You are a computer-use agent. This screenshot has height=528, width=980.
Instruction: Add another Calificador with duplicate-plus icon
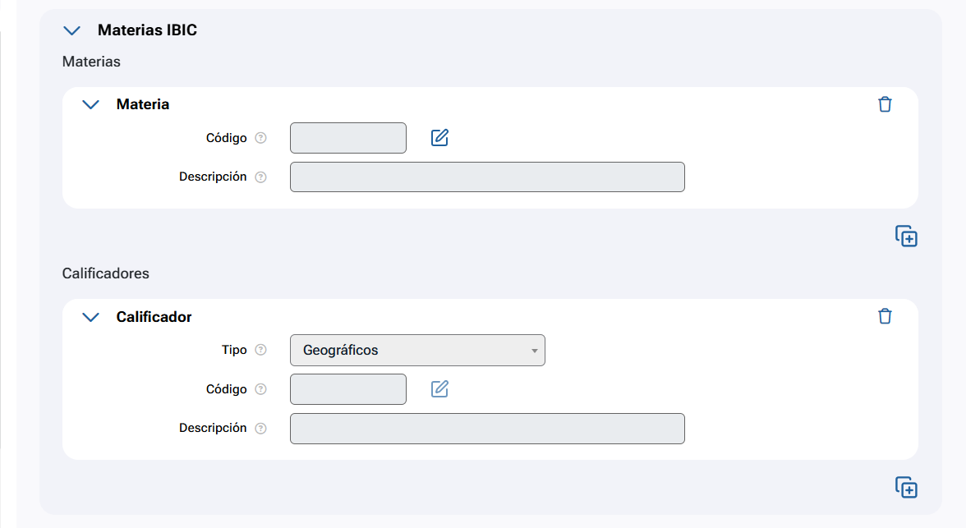[x=906, y=488]
